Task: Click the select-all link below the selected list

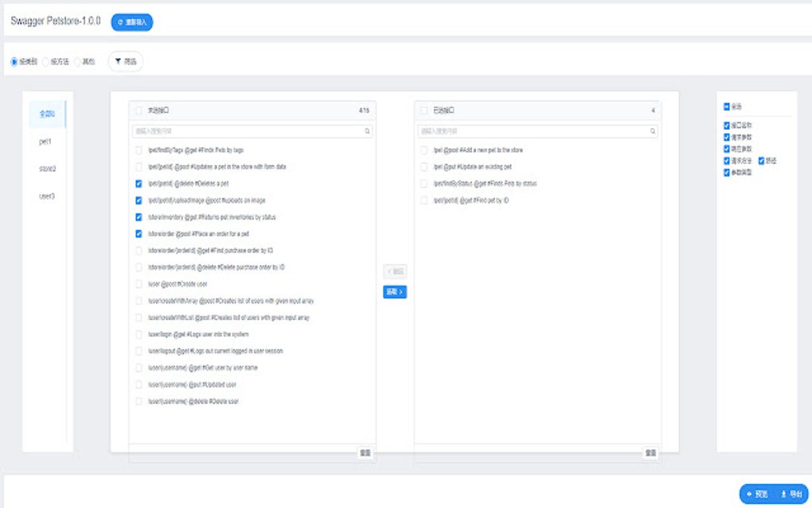Action: tap(650, 451)
